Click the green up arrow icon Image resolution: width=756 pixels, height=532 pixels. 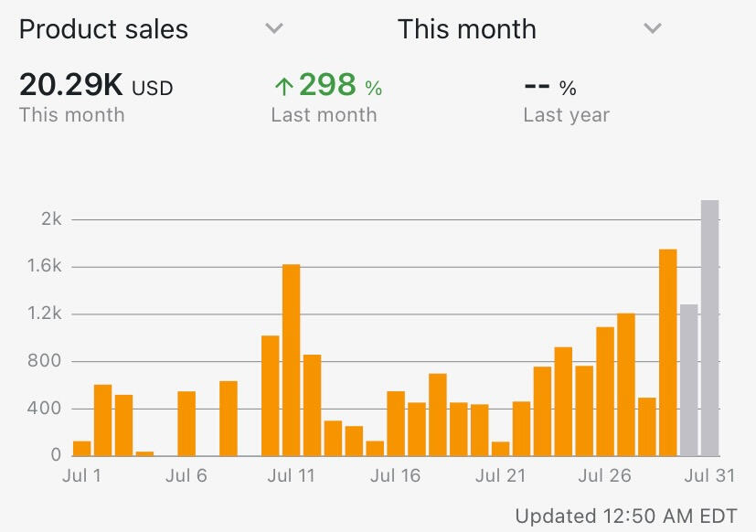coord(283,87)
